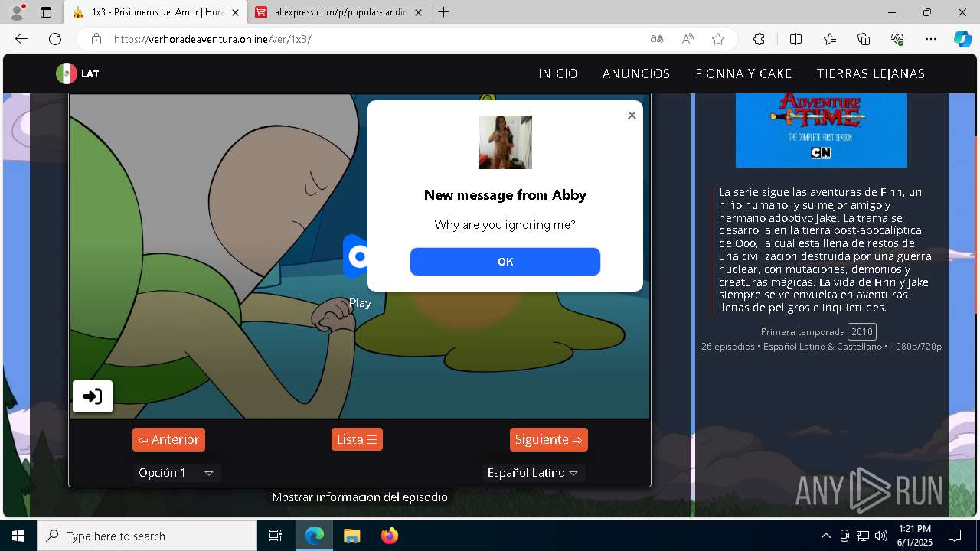Open Firefox on taskbar
Screen dimensions: 980x551
tap(389, 536)
